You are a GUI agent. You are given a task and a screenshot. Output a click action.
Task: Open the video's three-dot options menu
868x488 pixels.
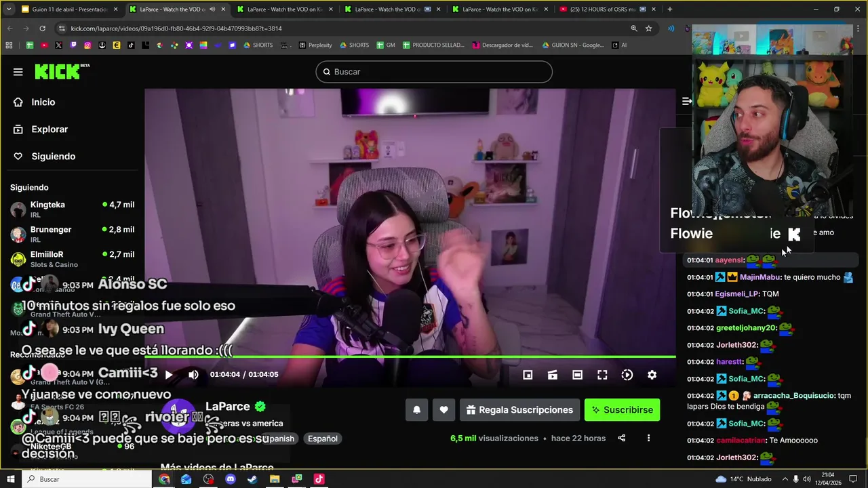[648, 438]
